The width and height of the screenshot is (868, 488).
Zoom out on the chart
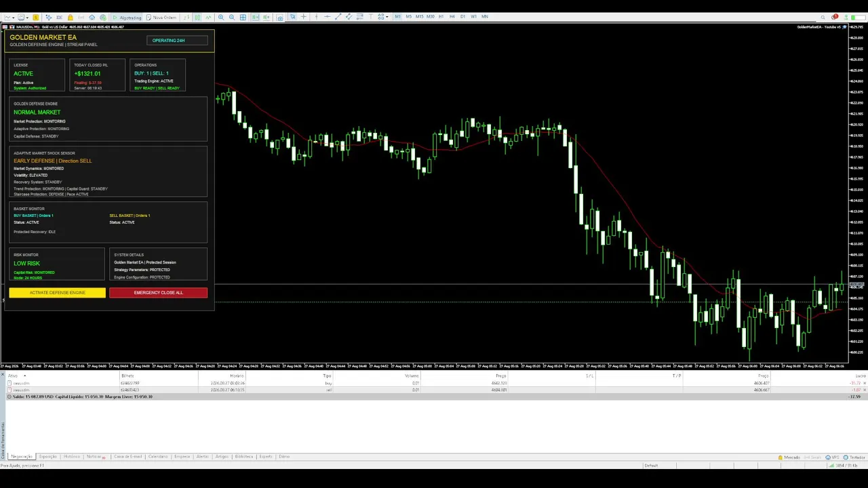point(232,17)
